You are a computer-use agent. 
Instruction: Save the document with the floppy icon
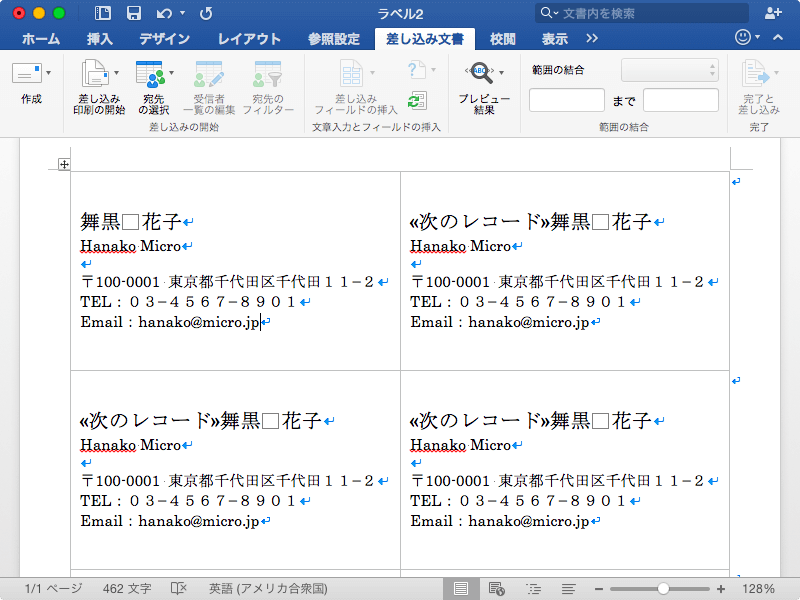click(x=134, y=13)
